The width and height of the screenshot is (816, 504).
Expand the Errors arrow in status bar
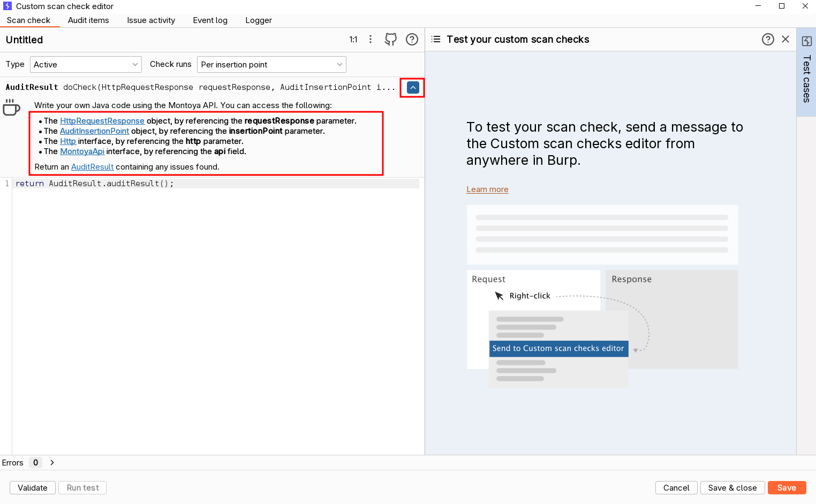pos(52,463)
